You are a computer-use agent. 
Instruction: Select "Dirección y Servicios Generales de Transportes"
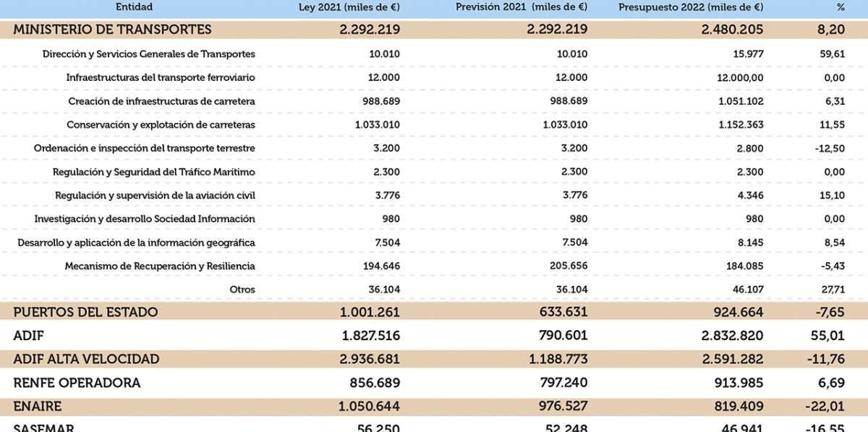(x=149, y=54)
